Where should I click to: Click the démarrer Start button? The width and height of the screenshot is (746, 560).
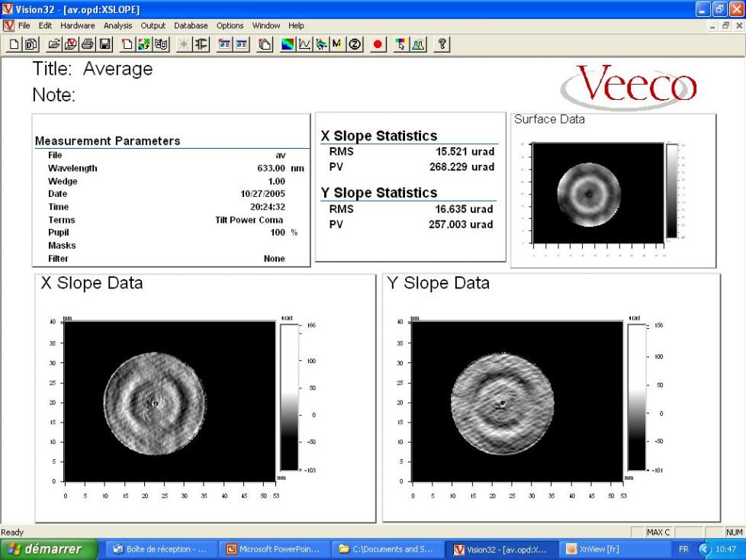click(x=49, y=549)
